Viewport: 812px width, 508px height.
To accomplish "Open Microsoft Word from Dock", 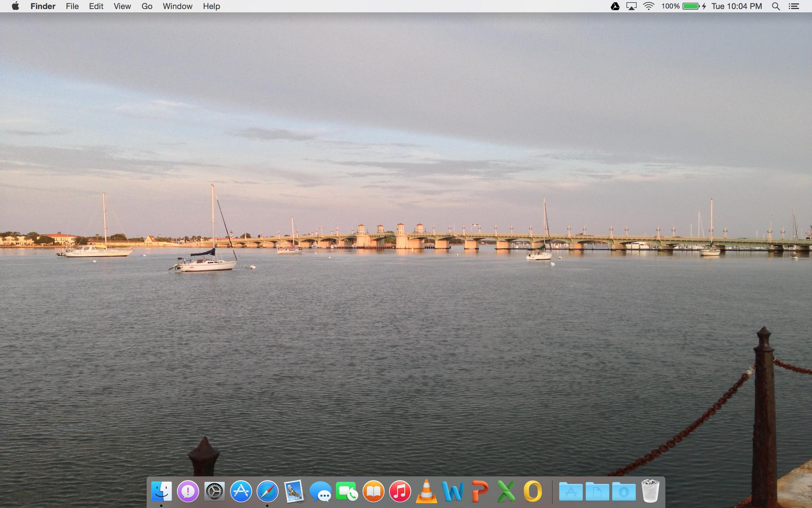I will pos(453,491).
